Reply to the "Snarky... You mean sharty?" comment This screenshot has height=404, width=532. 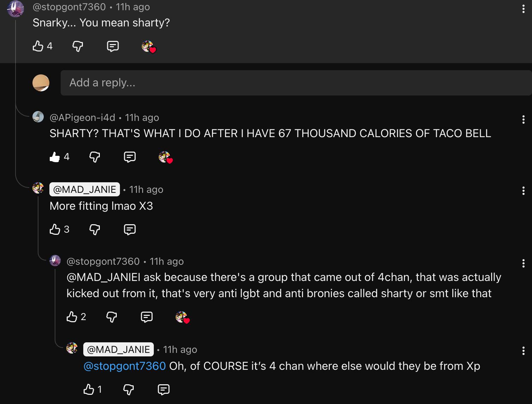[113, 46]
